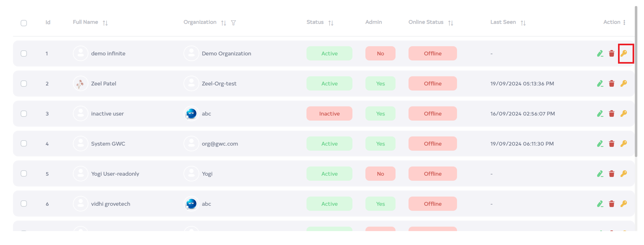The height and width of the screenshot is (245, 644).
Task: Tick the checkbox for System GWC
Action: coord(24,144)
